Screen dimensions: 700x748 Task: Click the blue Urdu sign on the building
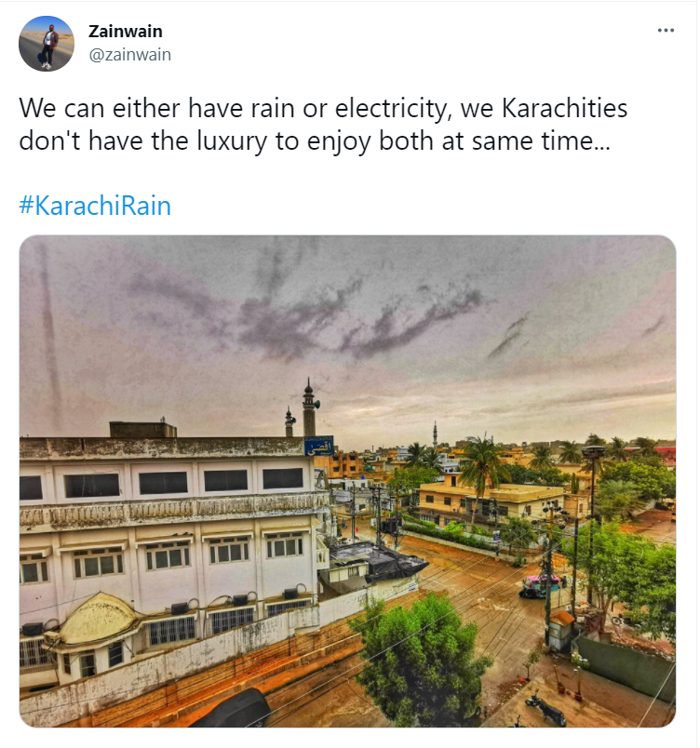coord(318,446)
